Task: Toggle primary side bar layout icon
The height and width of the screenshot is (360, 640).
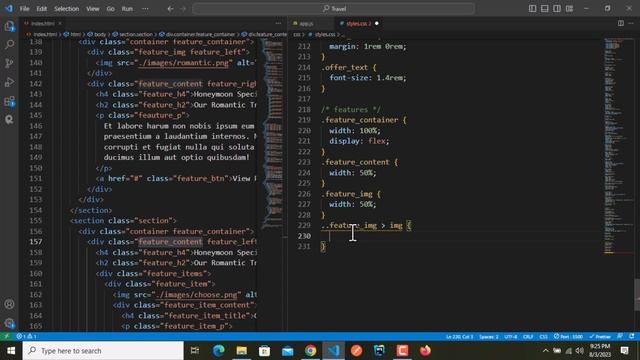Action: pos(532,9)
